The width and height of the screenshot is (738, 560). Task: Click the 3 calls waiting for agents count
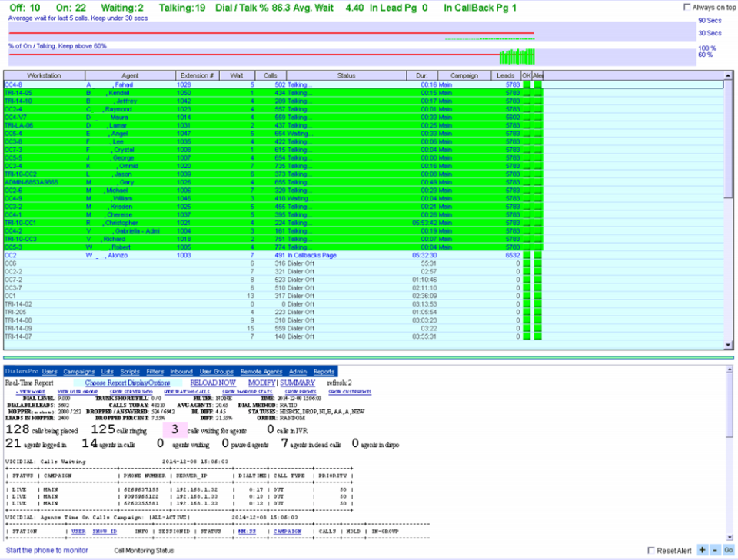(175, 429)
